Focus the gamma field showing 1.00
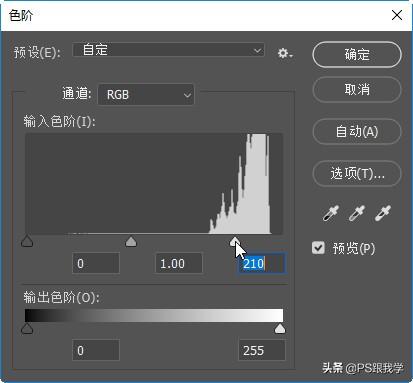Screen dimensions: 413x383 point(179,263)
